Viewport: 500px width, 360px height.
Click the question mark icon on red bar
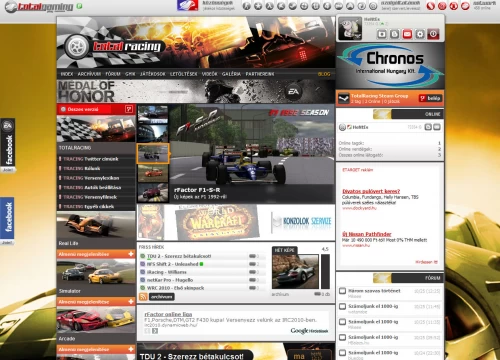(129, 109)
